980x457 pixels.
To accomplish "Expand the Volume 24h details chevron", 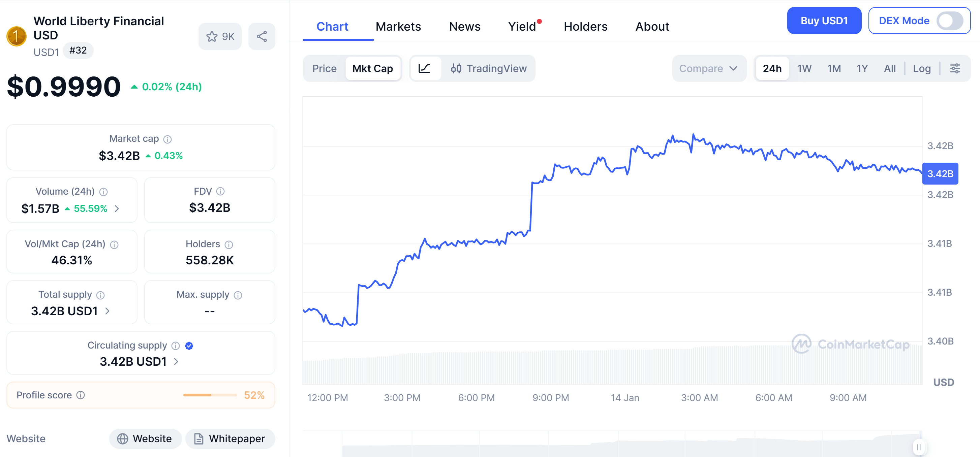I will (117, 209).
